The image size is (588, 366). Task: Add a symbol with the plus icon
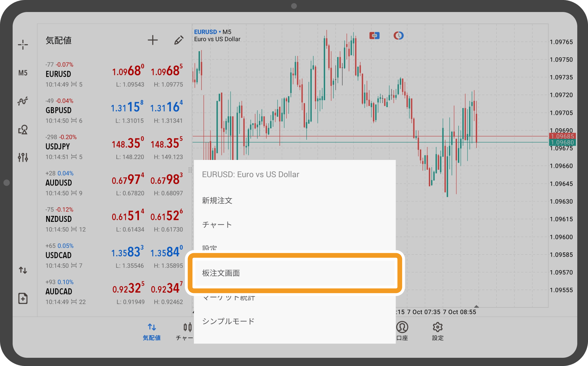pos(153,40)
